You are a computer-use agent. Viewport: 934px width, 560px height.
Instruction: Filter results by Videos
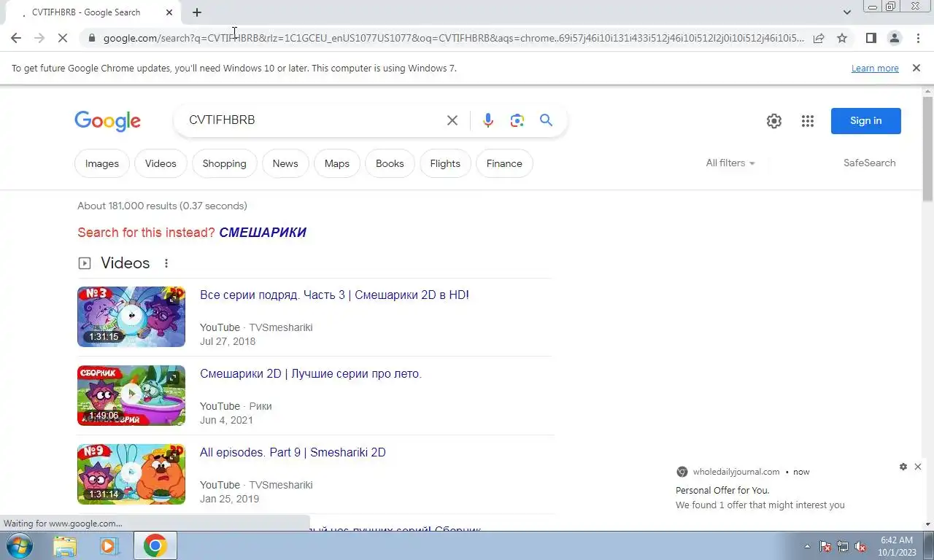161,163
